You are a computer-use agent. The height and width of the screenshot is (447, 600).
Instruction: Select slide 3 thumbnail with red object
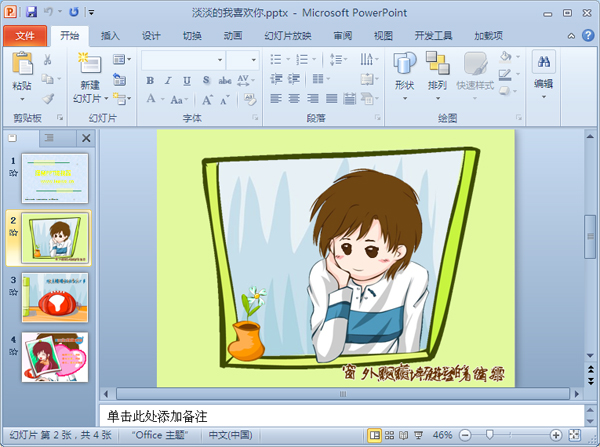[55, 297]
